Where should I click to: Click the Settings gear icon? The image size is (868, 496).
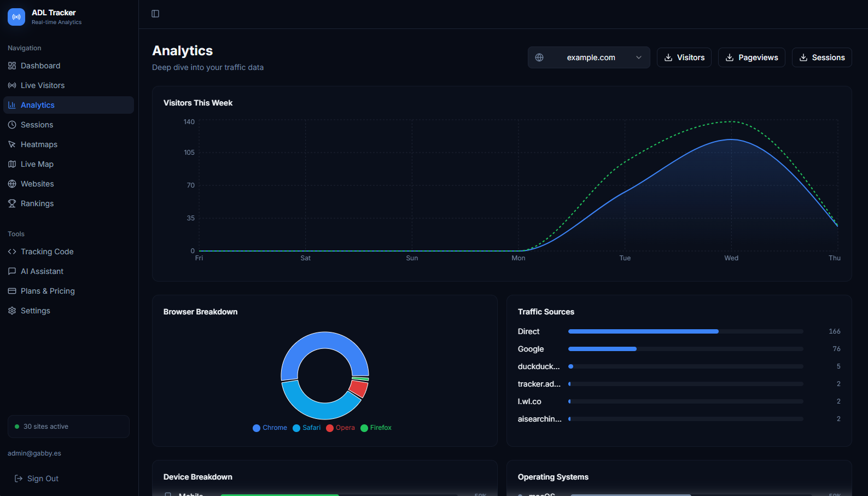12,311
